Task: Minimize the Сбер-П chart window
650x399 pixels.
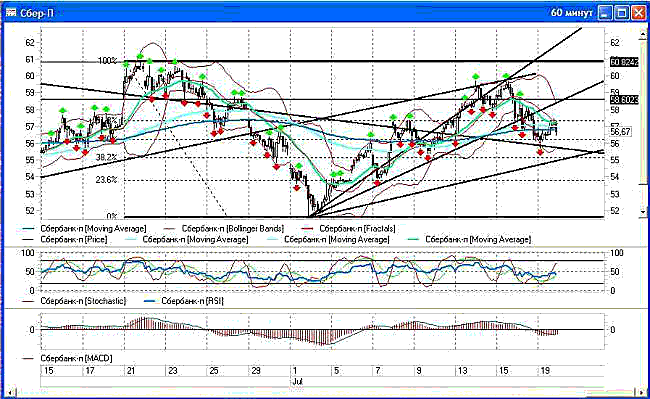Action: (x=606, y=13)
